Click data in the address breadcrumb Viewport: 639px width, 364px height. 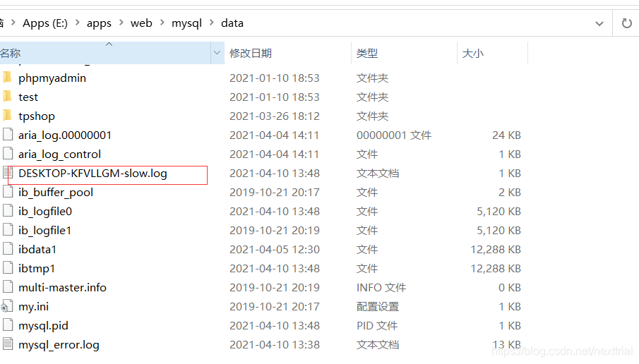[232, 23]
